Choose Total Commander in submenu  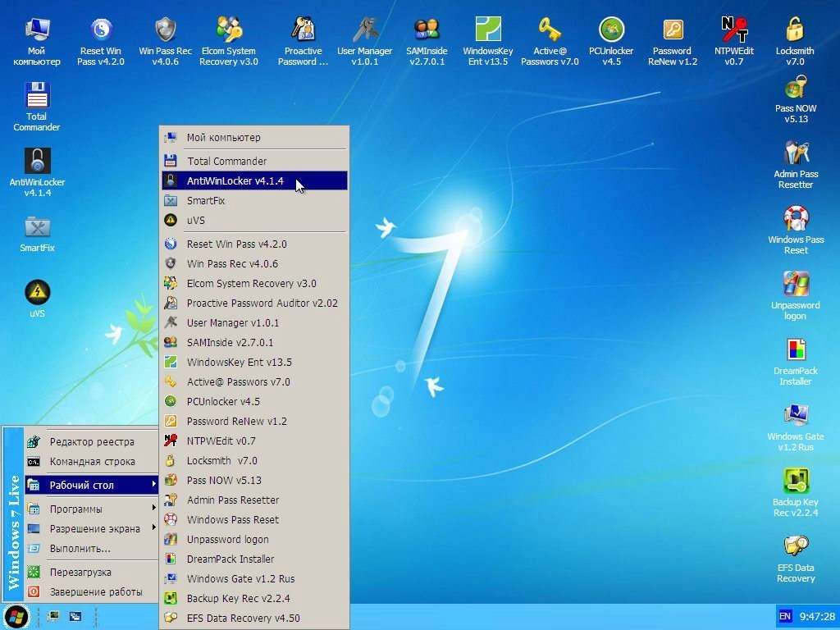click(x=254, y=161)
